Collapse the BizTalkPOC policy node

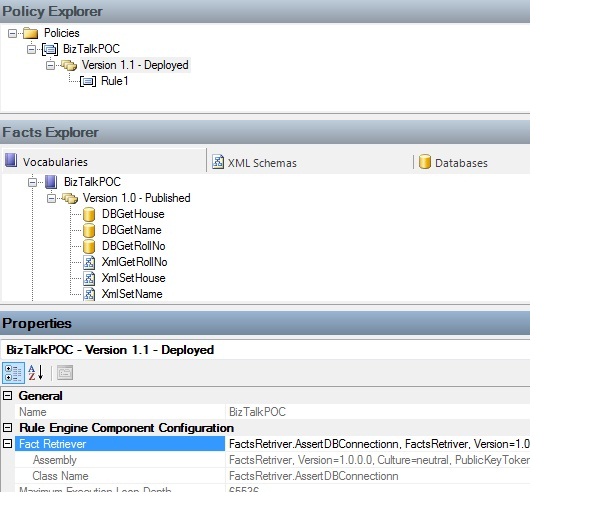tap(32, 49)
